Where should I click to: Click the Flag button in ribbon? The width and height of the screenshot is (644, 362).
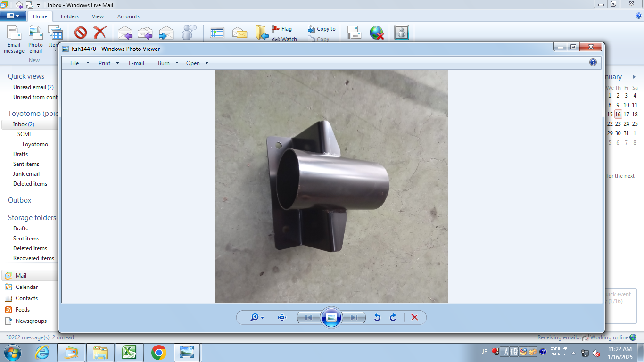pos(282,29)
